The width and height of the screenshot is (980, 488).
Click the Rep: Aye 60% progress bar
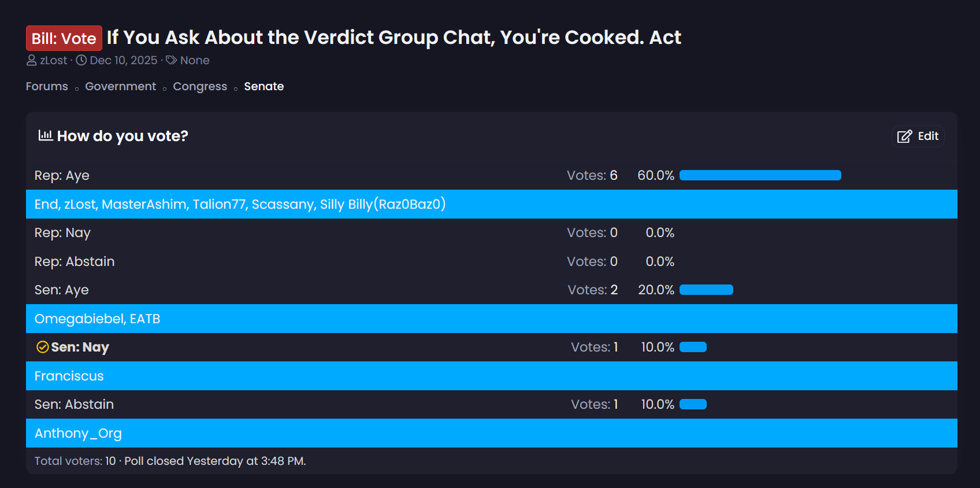[760, 175]
